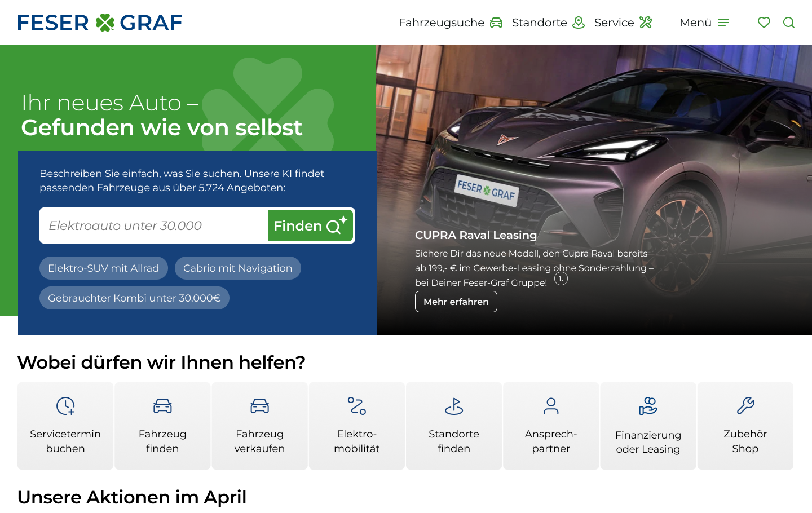This screenshot has height=513, width=812.
Task: Open the Finanzierung oder Leasing tile label
Action: click(648, 442)
